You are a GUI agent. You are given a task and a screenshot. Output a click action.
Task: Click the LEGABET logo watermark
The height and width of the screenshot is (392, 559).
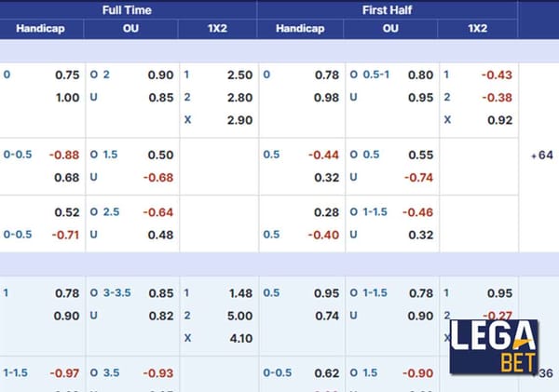coord(494,346)
